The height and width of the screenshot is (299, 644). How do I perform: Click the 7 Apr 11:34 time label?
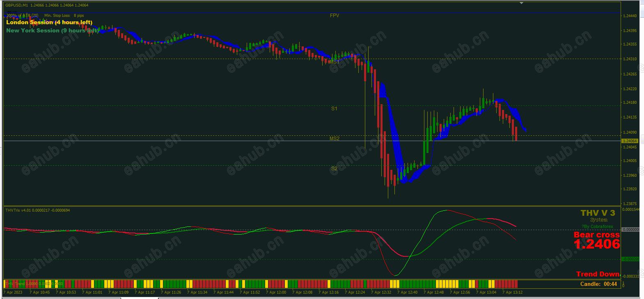197,292
